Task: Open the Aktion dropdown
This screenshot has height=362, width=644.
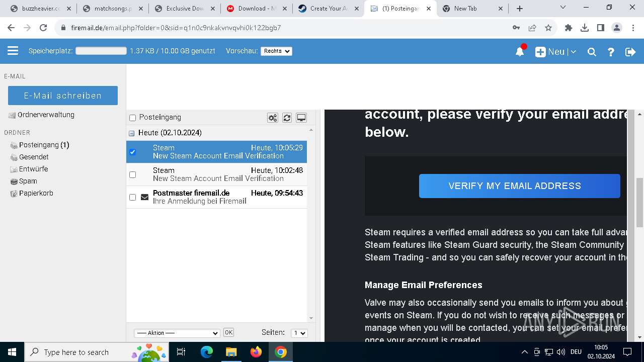Action: pos(177,333)
